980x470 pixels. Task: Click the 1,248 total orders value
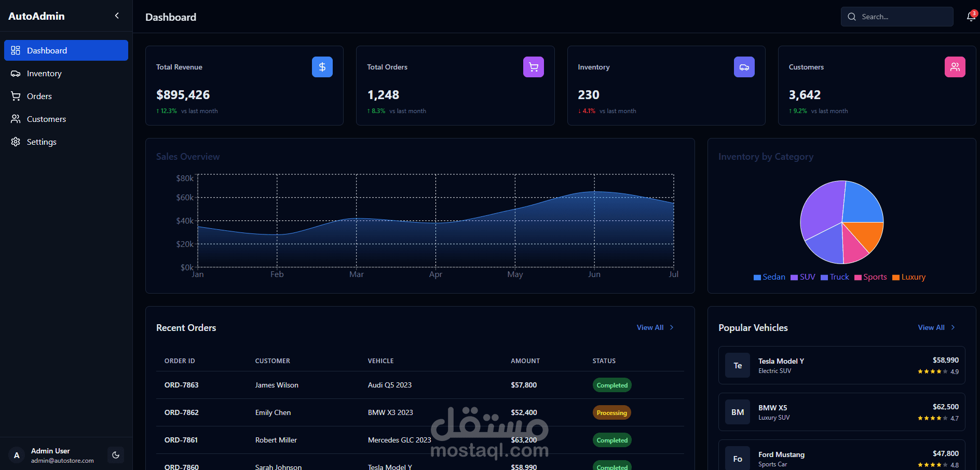click(x=383, y=95)
